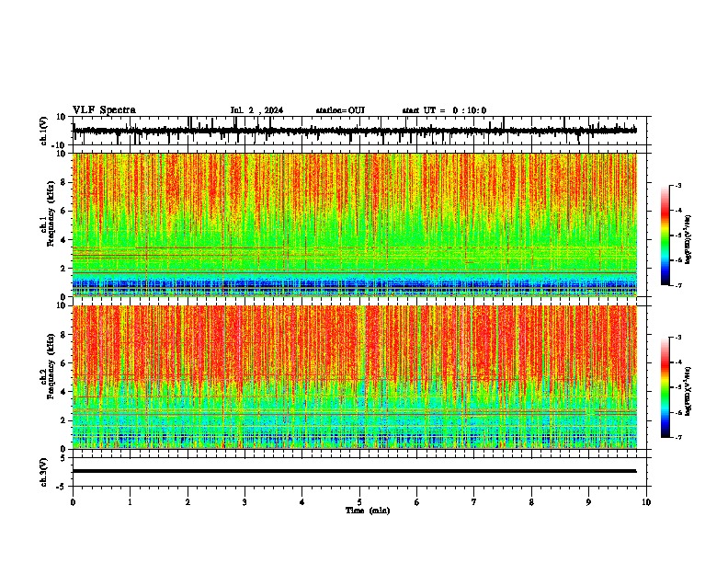
Task: Click the "-3" label on ch.1 color bar
Action: coord(677,185)
